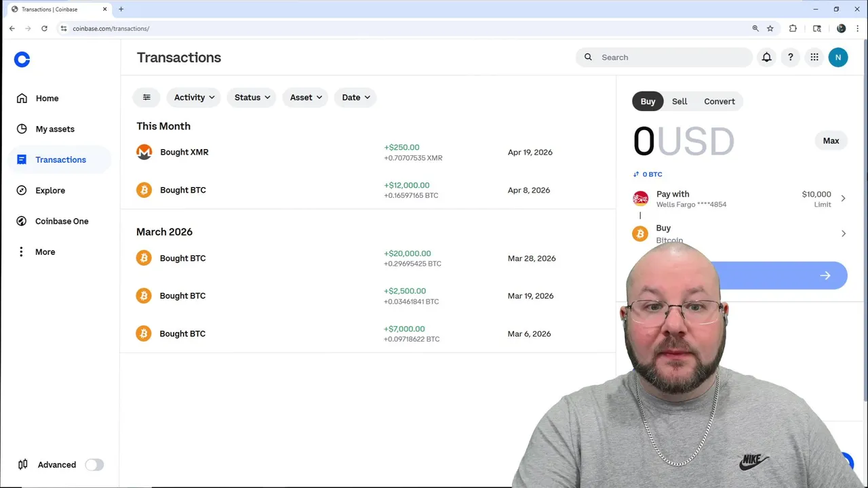
Task: Open the Bought XMR transaction
Action: [x=368, y=152]
